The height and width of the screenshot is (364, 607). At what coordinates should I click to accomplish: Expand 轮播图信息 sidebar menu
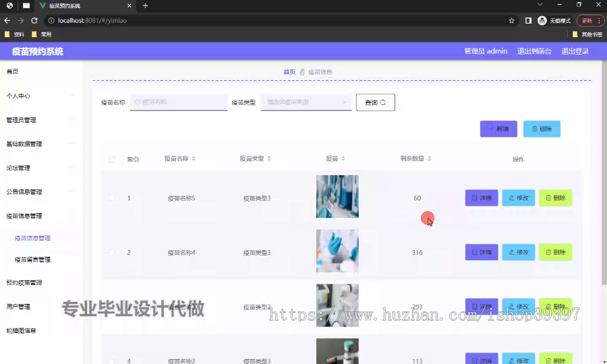40,331
